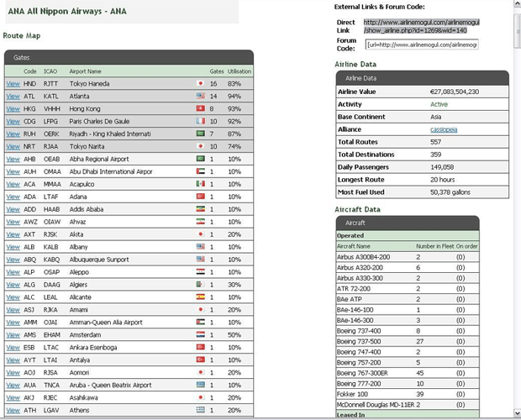Image resolution: width=521 pixels, height=420 pixels.
Task: Click the ANA All Nippon Airways title
Action: tap(67, 11)
